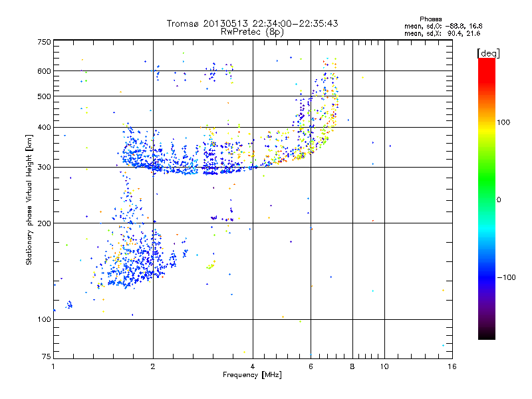
Task: Click the height axis tick "600"
Action: [44, 71]
